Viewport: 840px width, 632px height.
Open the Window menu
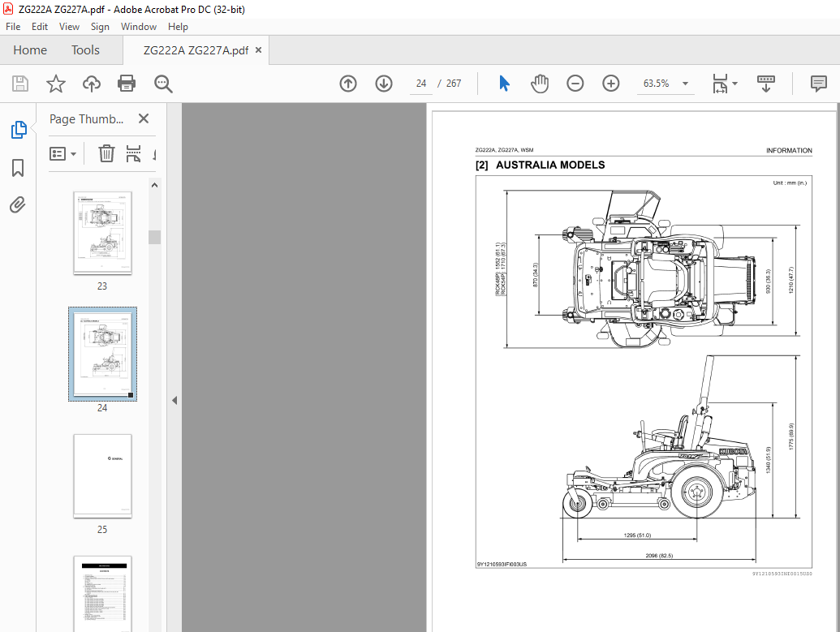click(x=139, y=27)
